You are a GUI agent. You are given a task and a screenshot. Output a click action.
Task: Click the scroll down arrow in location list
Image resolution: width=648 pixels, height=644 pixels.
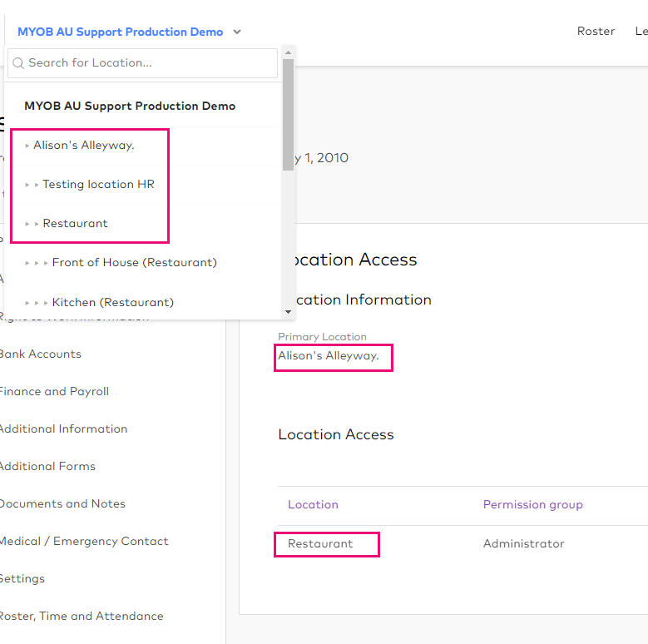click(x=288, y=312)
